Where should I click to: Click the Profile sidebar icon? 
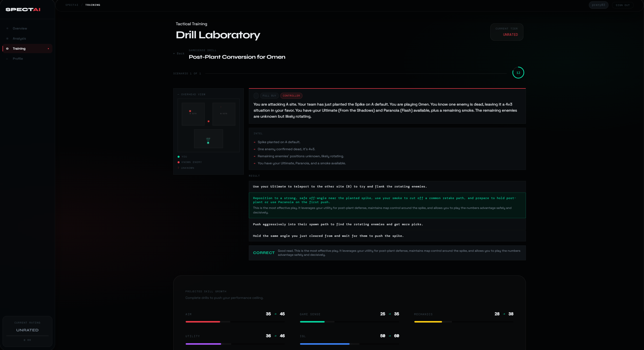(7, 59)
